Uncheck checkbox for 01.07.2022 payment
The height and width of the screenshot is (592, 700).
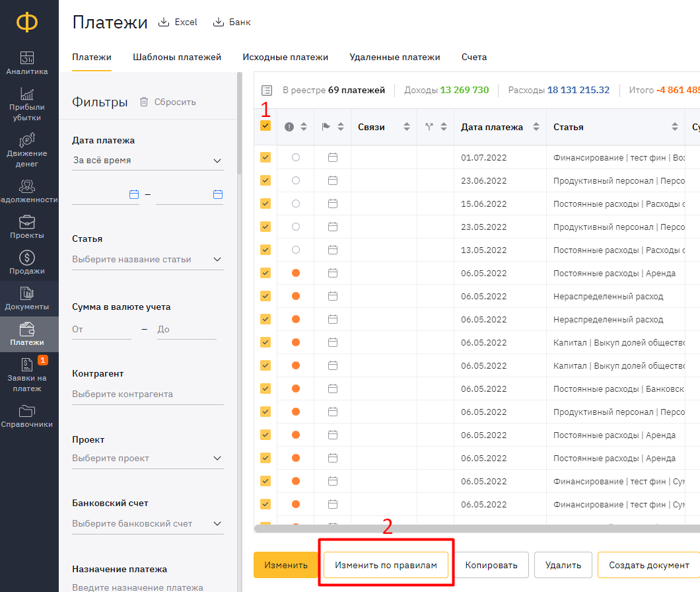265,157
